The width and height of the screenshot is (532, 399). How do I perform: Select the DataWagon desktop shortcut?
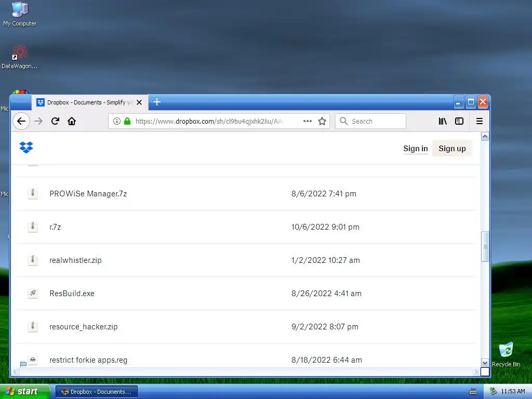tap(19, 57)
